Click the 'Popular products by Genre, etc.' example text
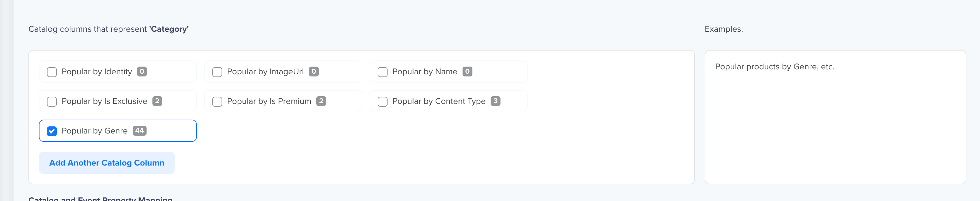 pyautogui.click(x=774, y=67)
